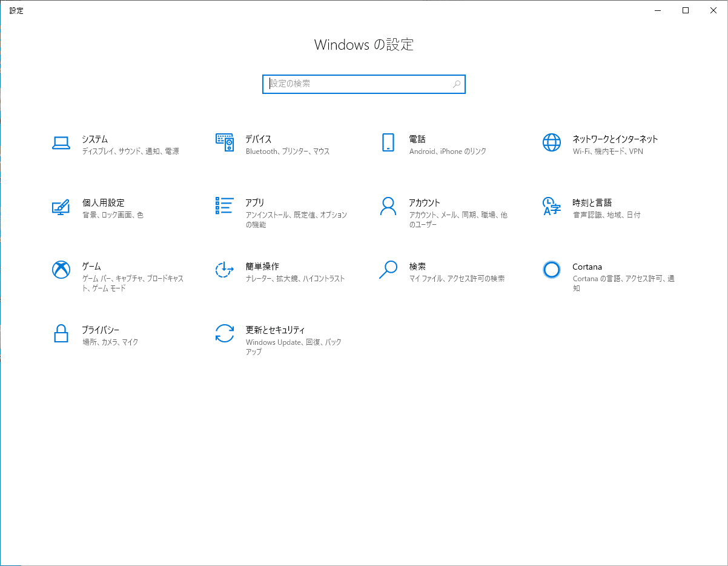This screenshot has width=728, height=566.
Task: Minimize the 設定 window
Action: [658, 10]
